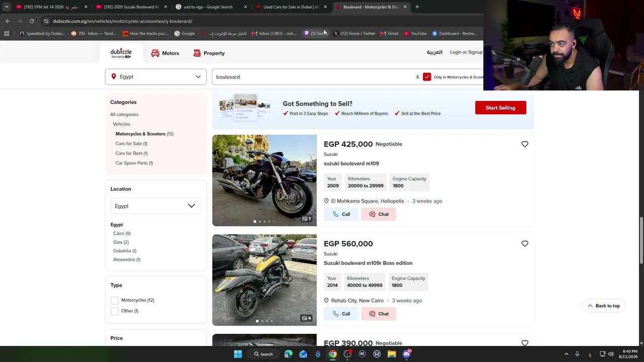
Task: View site information for dubizzle URL
Action: tap(46, 21)
